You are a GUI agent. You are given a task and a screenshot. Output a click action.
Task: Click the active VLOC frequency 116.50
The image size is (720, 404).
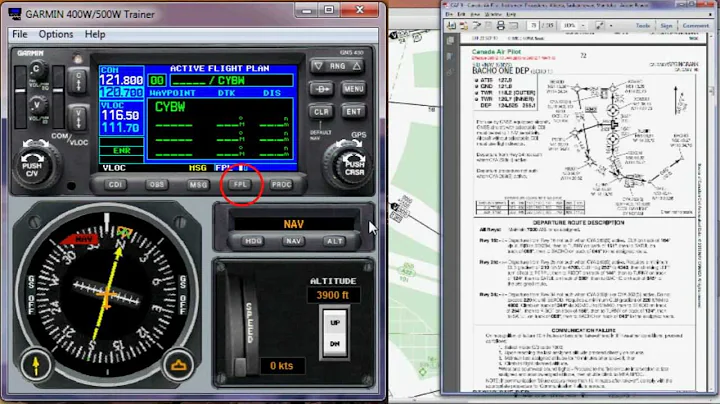pyautogui.click(x=120, y=115)
